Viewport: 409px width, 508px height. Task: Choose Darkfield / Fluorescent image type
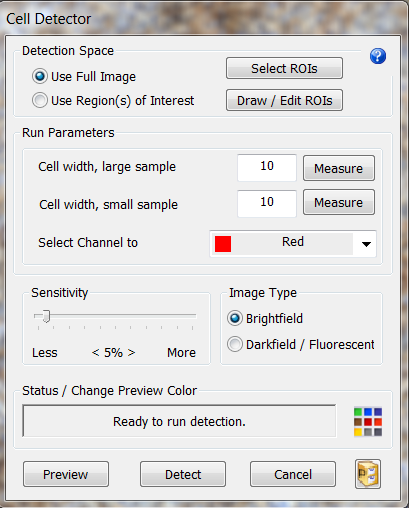301,345
